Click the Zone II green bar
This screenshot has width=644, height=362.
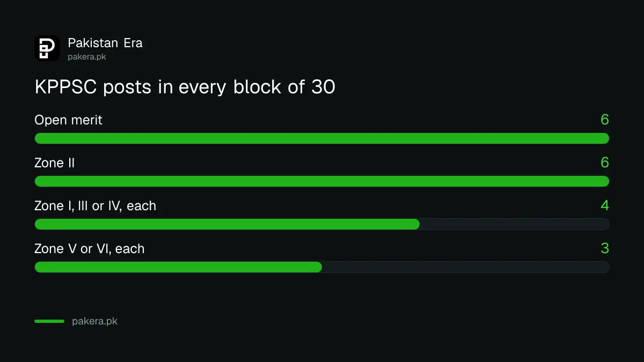tap(322, 181)
